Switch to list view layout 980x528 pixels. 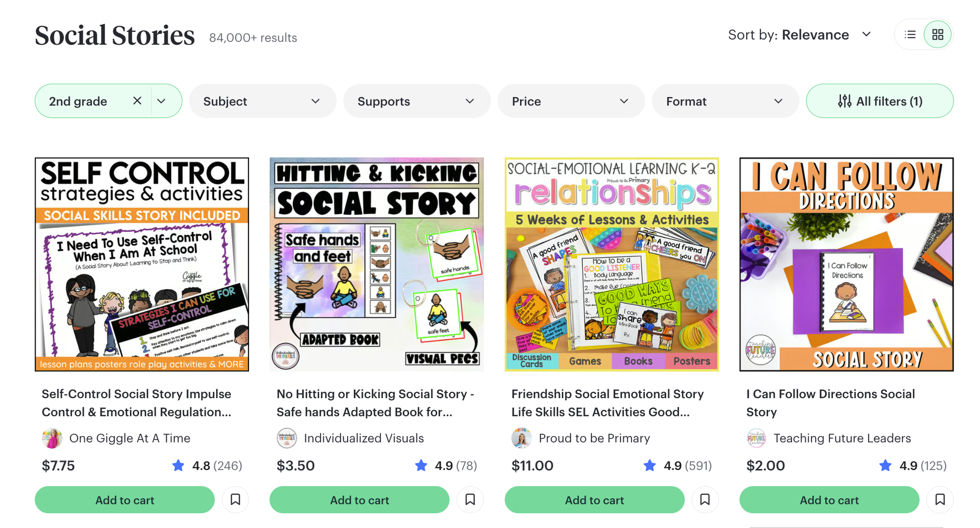pyautogui.click(x=910, y=35)
